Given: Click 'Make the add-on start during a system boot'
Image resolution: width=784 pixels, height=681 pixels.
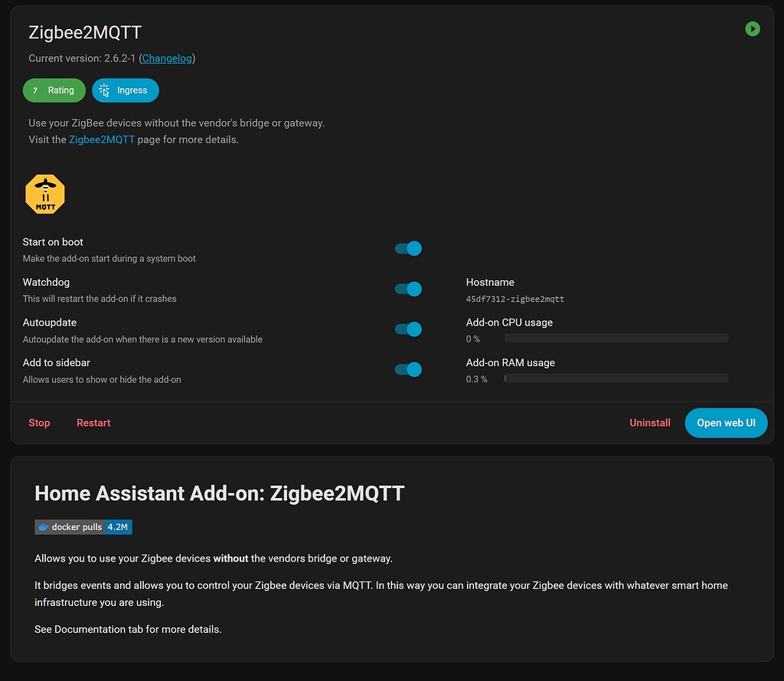Looking at the screenshot, I should 109,259.
